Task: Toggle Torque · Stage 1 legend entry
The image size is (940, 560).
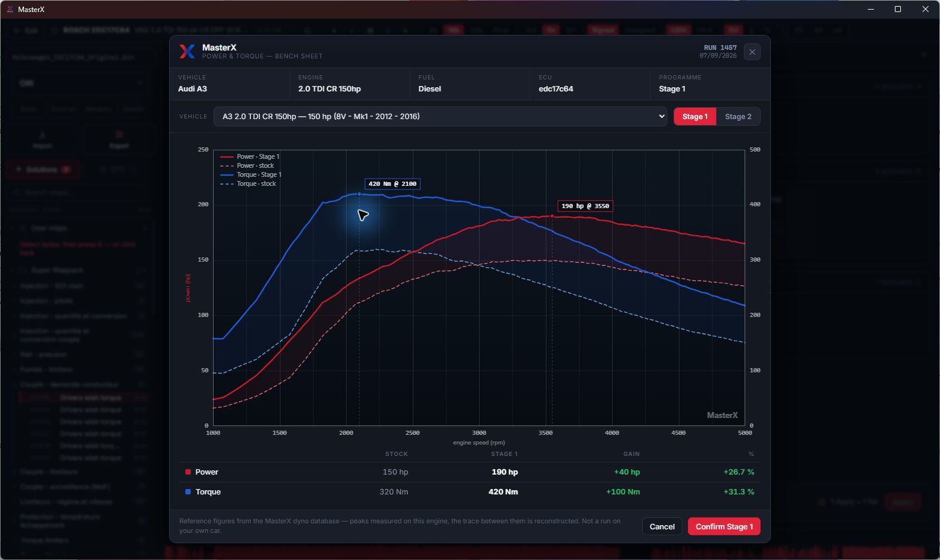Action: coord(252,174)
